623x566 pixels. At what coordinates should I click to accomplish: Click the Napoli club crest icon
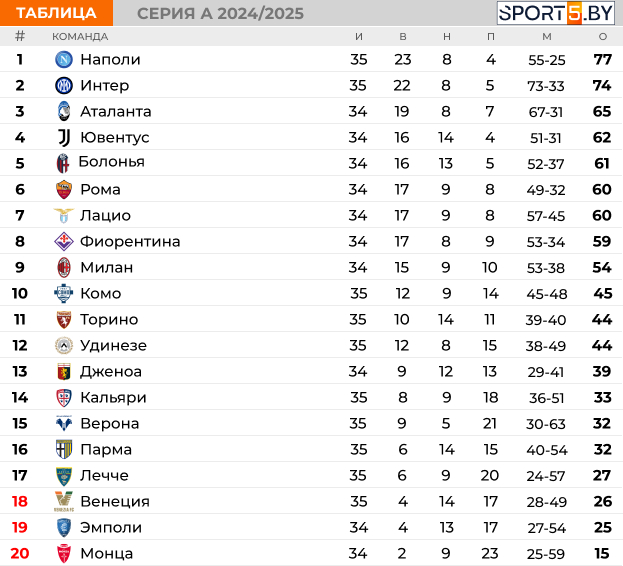(64, 60)
